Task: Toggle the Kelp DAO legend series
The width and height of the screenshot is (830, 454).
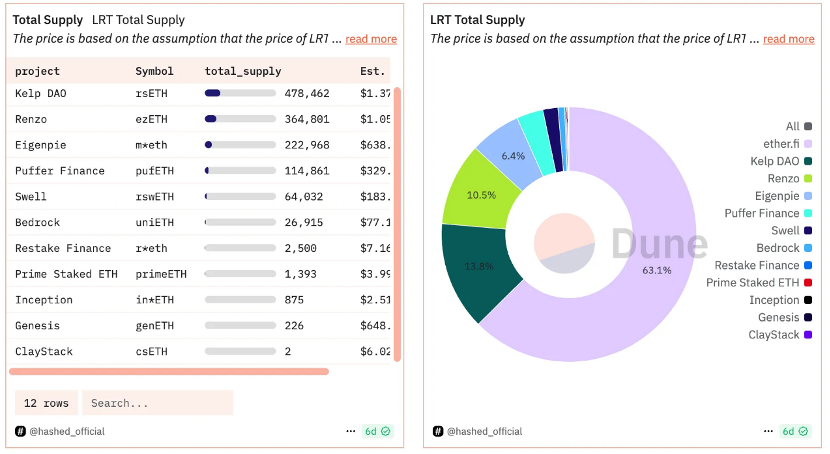Action: coord(781,161)
